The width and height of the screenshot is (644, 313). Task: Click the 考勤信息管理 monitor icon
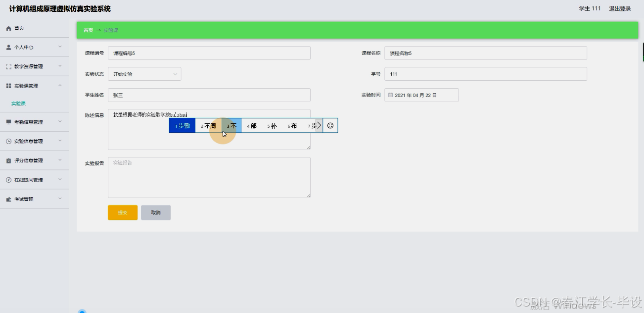[x=7, y=122]
